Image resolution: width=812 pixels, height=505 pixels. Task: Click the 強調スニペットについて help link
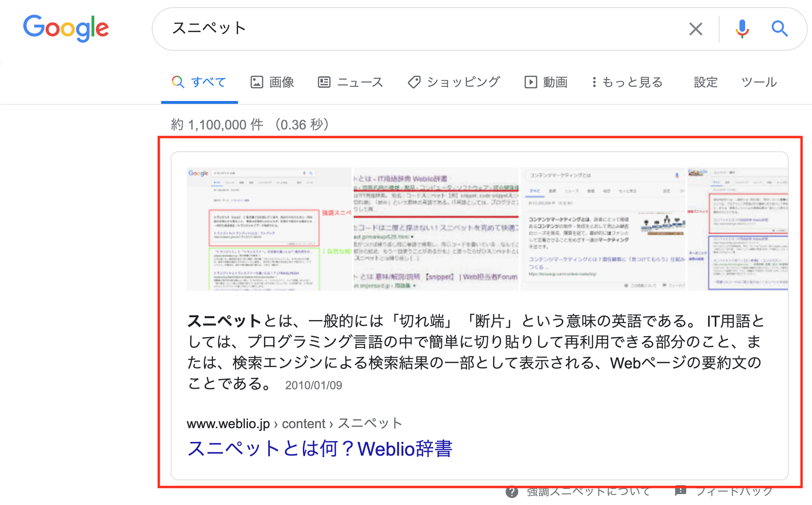[588, 492]
